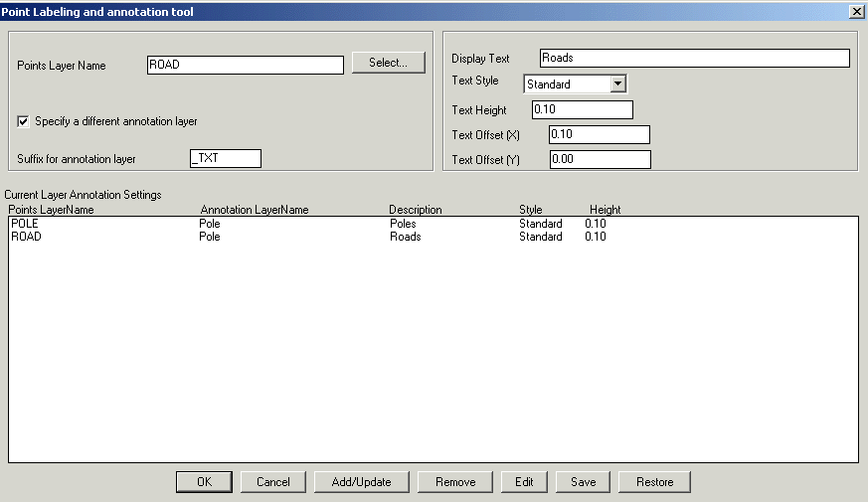Click the Select... button for points layer
This screenshot has width=868, height=502.
(x=389, y=63)
